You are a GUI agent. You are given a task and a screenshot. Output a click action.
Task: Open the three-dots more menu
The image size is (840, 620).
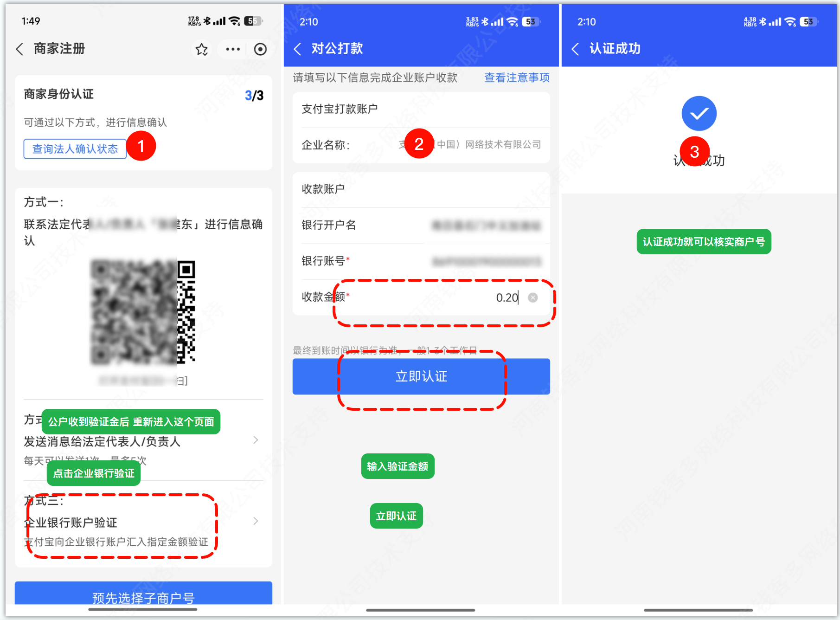click(232, 49)
